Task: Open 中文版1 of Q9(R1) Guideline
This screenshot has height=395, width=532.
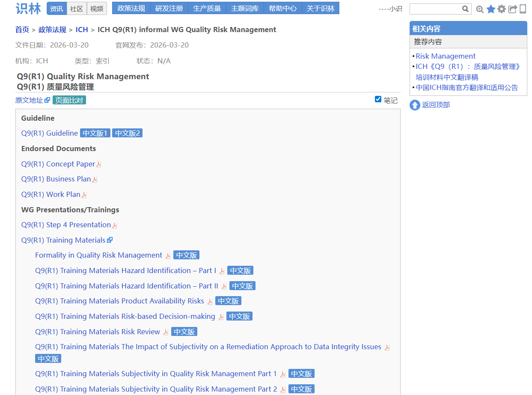Action: click(95, 133)
